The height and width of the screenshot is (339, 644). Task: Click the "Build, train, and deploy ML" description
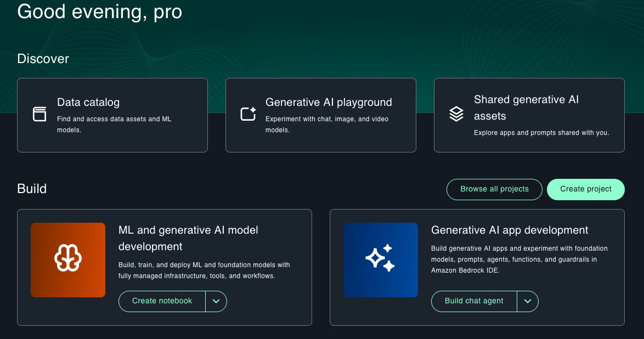[x=204, y=270]
